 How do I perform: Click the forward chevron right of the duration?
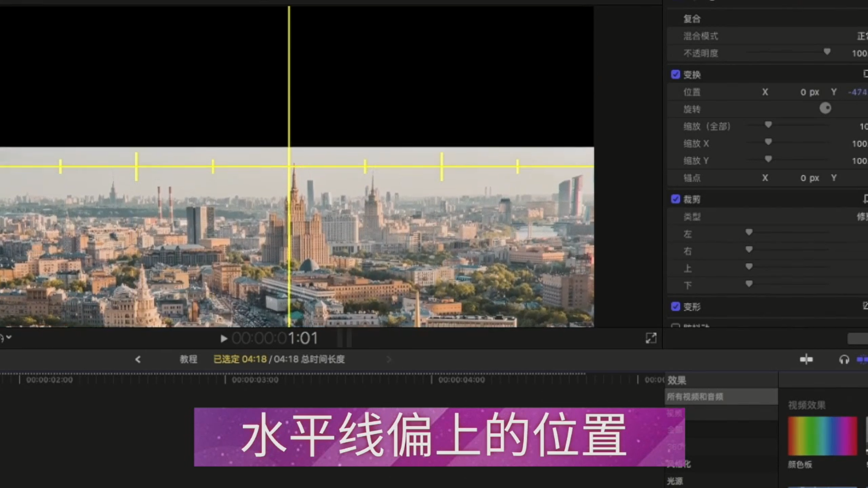pyautogui.click(x=389, y=359)
